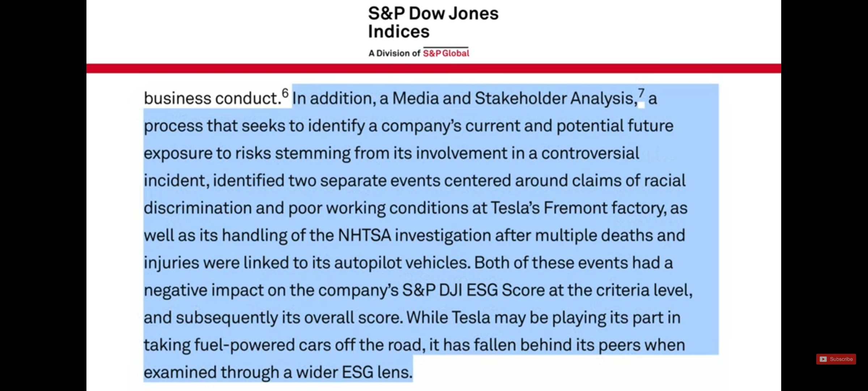Open the red S&P Global link

point(446,53)
